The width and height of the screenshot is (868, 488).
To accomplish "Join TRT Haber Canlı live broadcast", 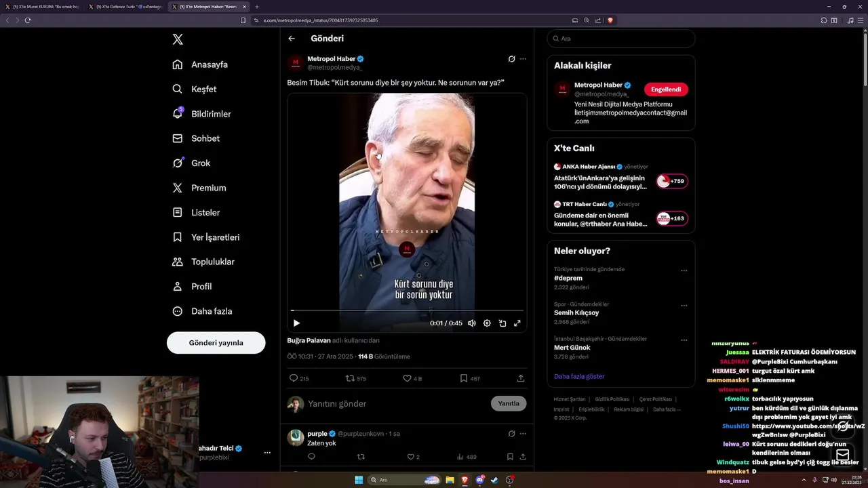I will click(x=672, y=218).
